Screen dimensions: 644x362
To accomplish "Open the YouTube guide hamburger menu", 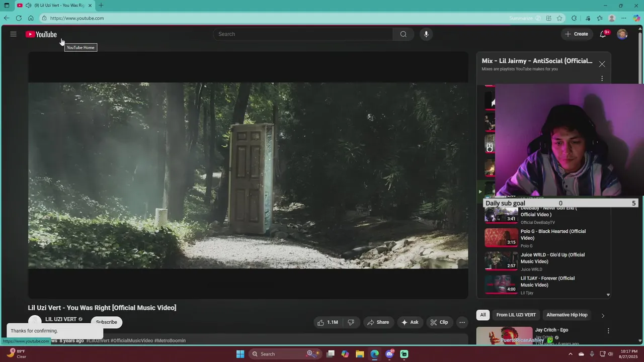I will pyautogui.click(x=14, y=34).
